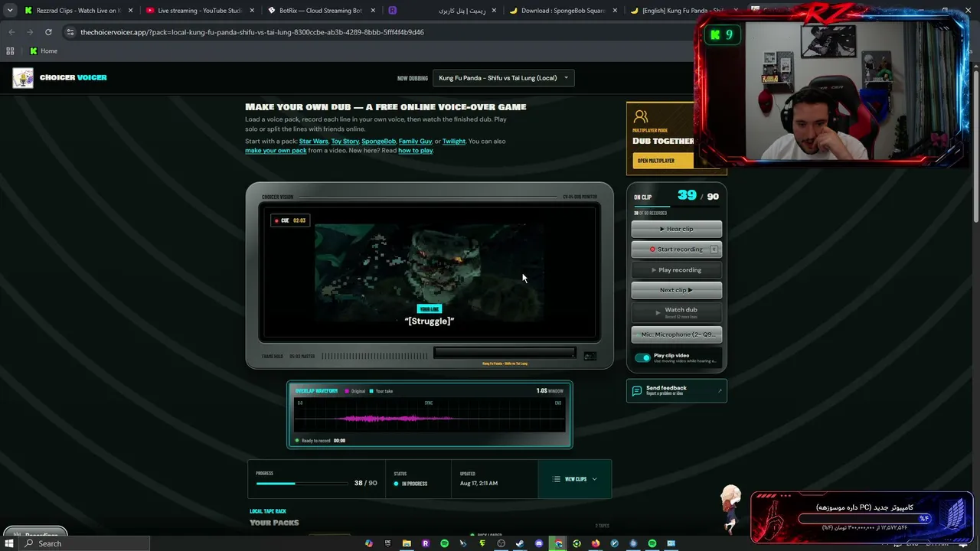Click Start recording button
Screen dimensions: 980x551
coord(677,249)
